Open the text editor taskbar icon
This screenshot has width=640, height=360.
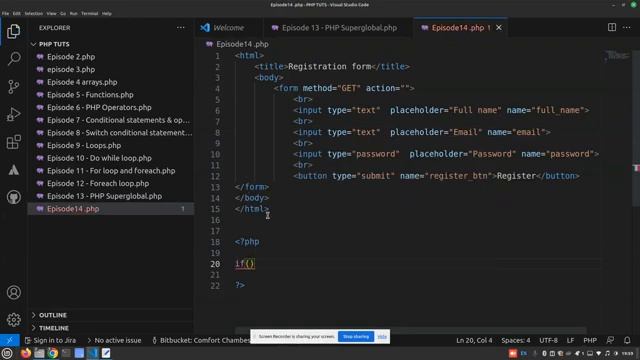tap(106, 353)
